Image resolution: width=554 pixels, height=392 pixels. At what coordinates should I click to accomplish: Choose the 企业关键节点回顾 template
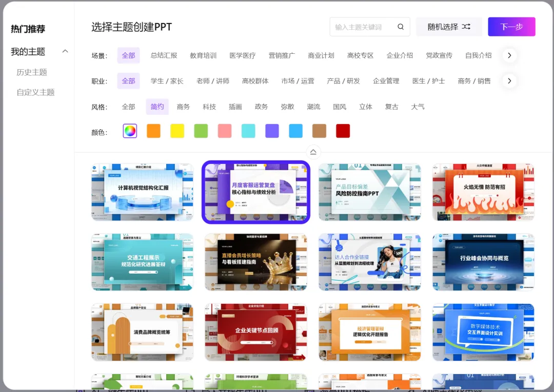[256, 332]
